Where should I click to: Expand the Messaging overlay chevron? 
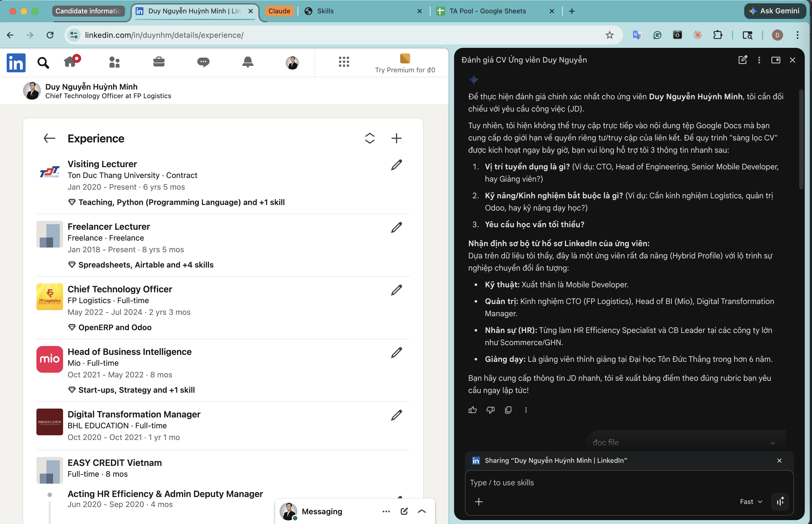pyautogui.click(x=422, y=511)
